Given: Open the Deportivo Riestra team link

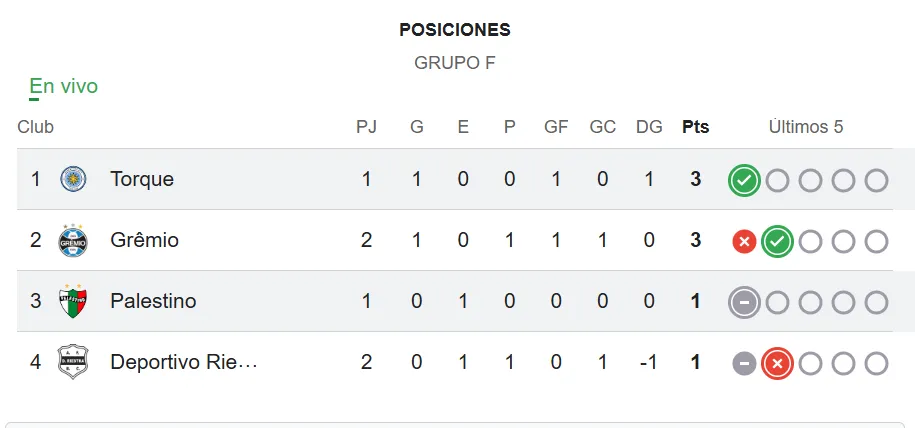Looking at the screenshot, I should pos(184,363).
